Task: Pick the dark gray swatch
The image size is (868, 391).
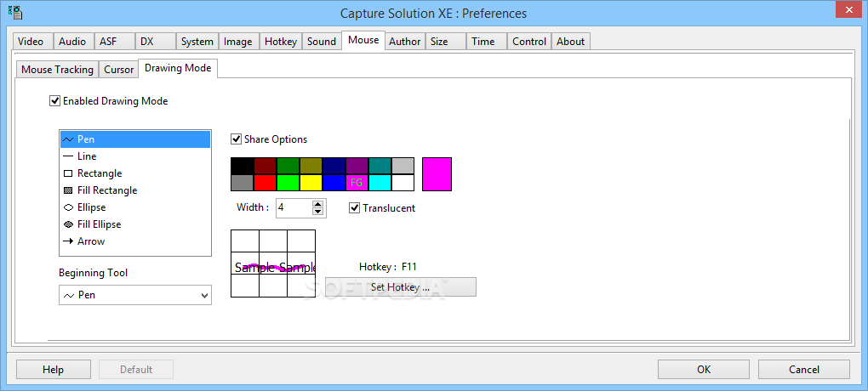Action: click(x=242, y=183)
